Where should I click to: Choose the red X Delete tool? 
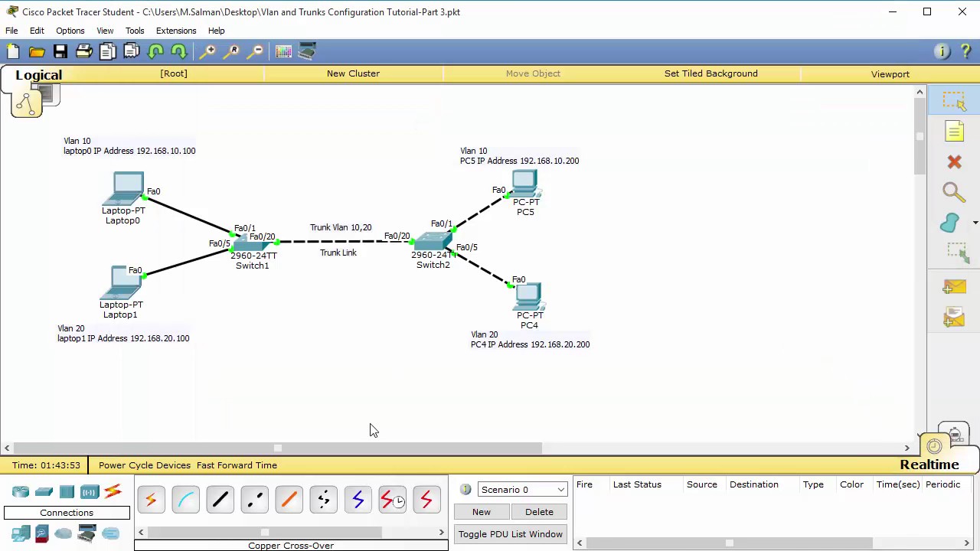954,162
